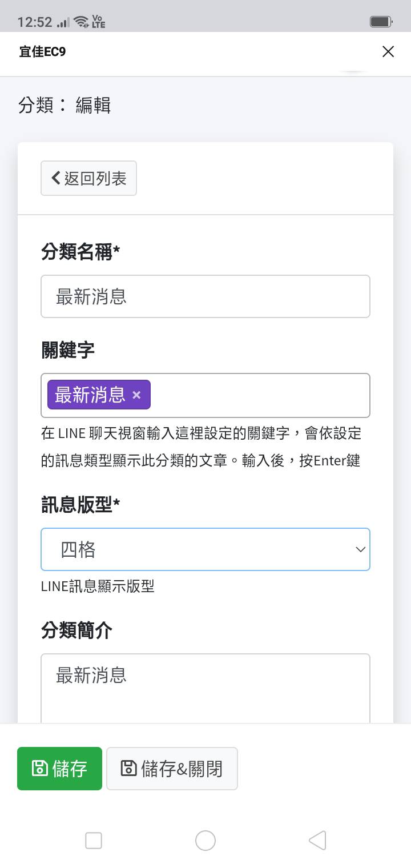The image size is (411, 868).
Task: Focus the 分類簡介 textarea
Action: tap(205, 688)
